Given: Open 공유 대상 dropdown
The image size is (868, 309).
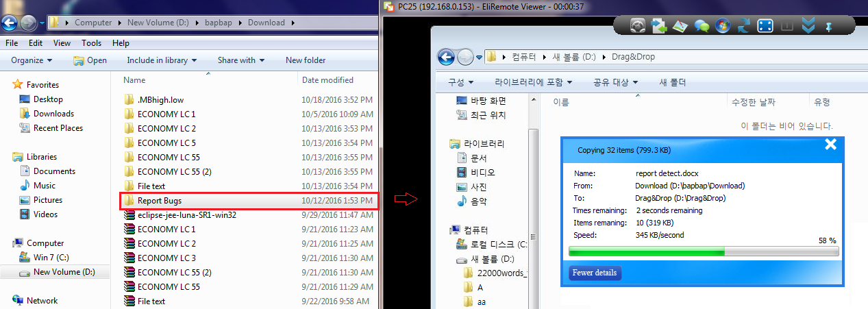Looking at the screenshot, I should [616, 82].
